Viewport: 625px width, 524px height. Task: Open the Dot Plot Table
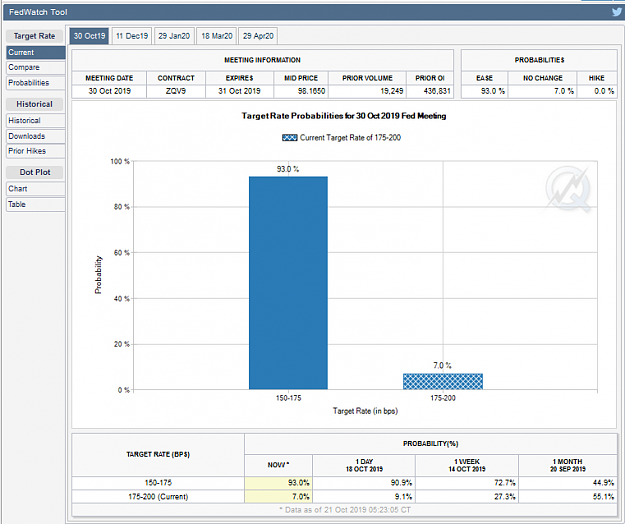point(35,204)
